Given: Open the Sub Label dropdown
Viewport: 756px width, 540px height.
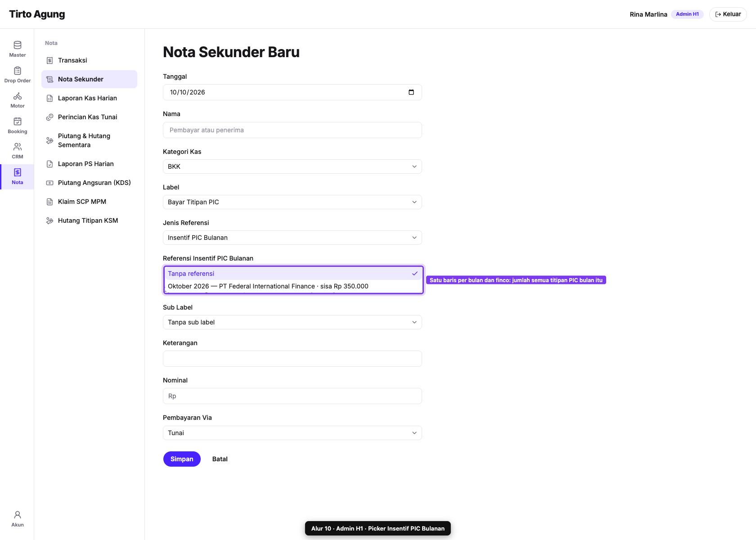Looking at the screenshot, I should point(292,322).
